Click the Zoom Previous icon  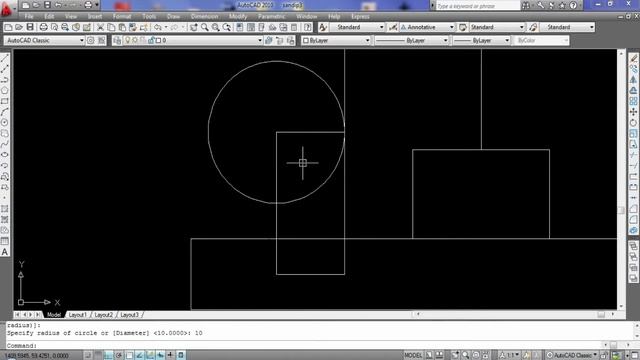(227, 27)
